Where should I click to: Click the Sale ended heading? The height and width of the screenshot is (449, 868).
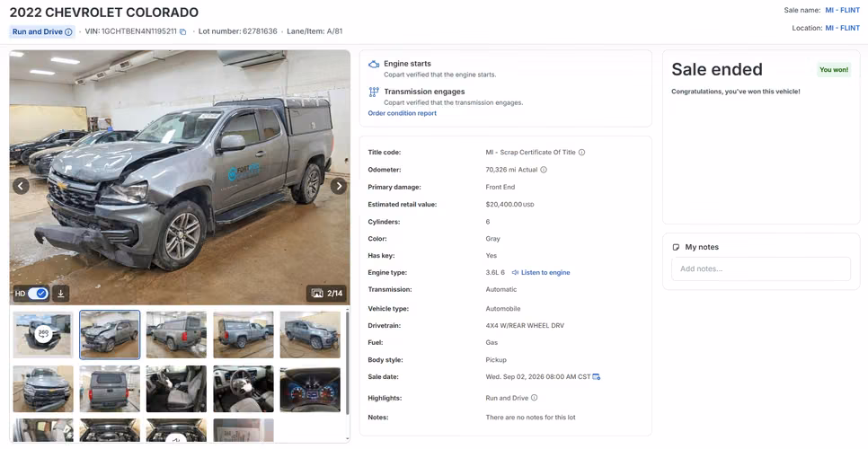click(x=717, y=69)
